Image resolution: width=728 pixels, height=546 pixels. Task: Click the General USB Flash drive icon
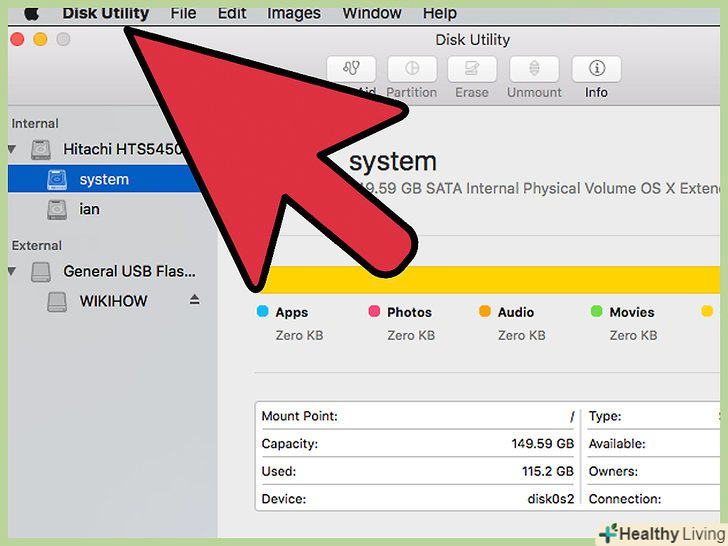[41, 272]
